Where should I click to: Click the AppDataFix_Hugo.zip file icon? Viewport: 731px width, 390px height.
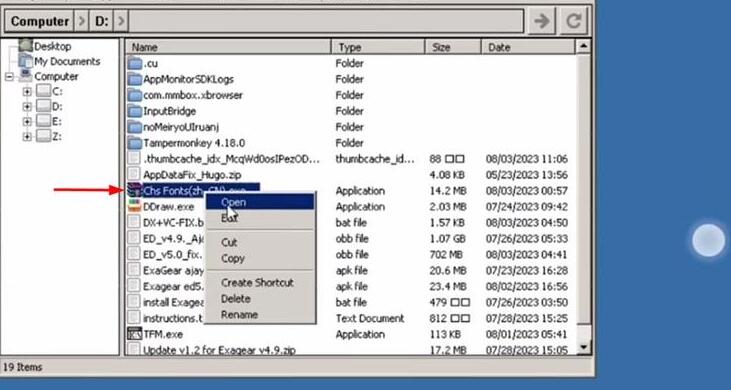tap(134, 175)
